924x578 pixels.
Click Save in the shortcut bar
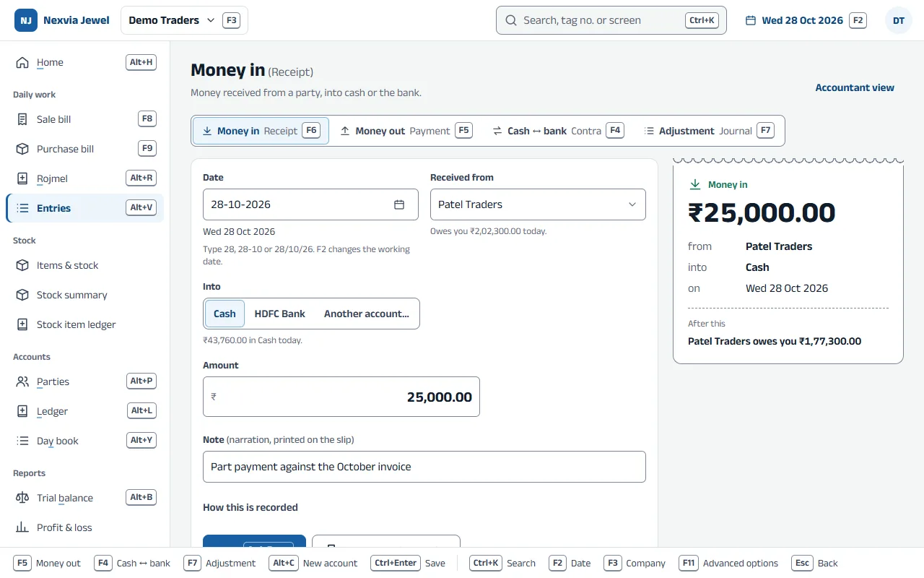(408, 563)
